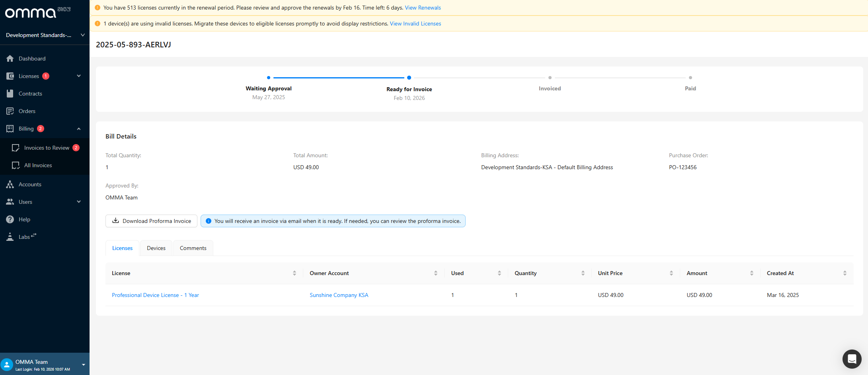This screenshot has height=375, width=868.
Task: Open the Comments tab
Action: pyautogui.click(x=193, y=248)
